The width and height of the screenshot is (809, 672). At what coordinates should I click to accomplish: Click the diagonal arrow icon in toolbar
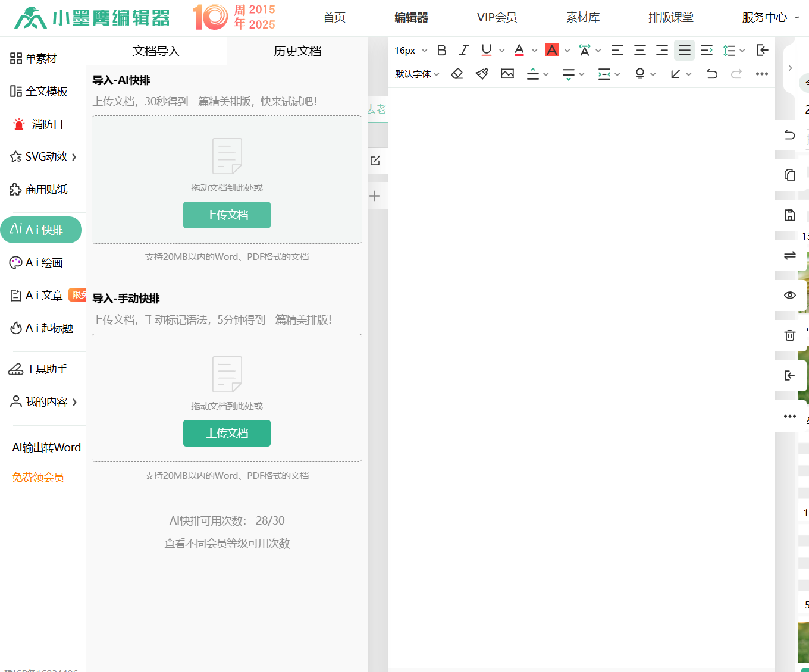[675, 74]
